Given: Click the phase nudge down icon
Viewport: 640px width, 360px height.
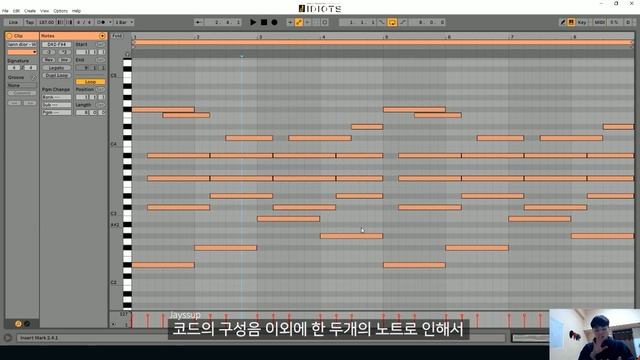Looking at the screenshot, I should [60, 22].
